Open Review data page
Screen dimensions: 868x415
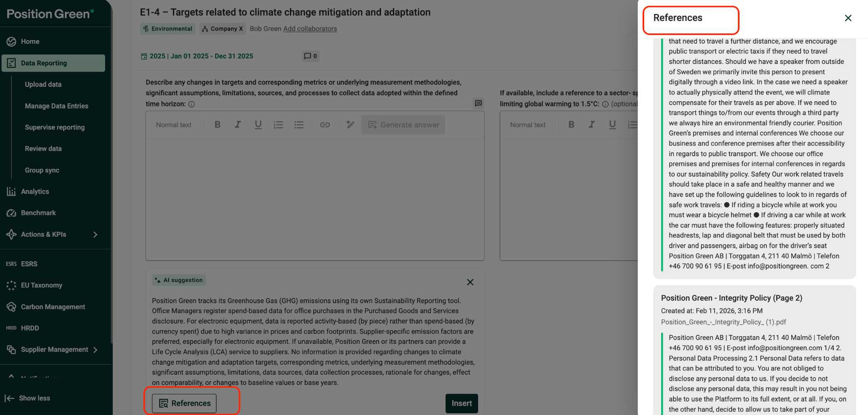43,149
